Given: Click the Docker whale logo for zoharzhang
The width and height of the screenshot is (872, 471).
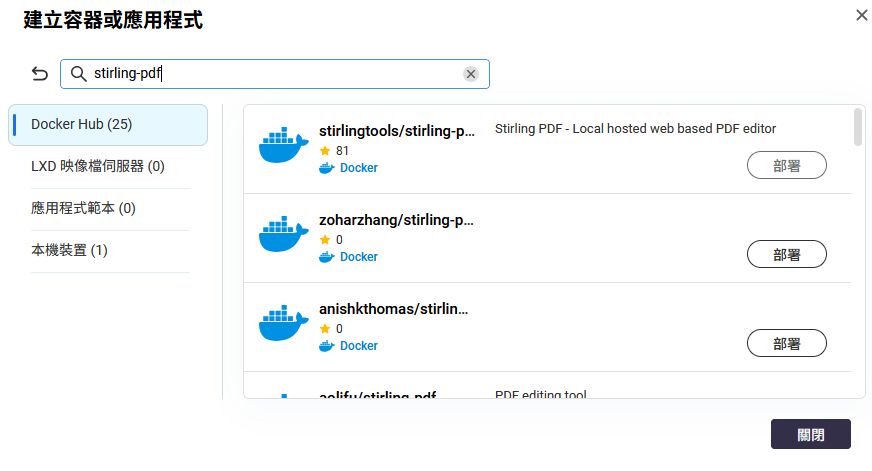Looking at the screenshot, I should click(x=284, y=234).
